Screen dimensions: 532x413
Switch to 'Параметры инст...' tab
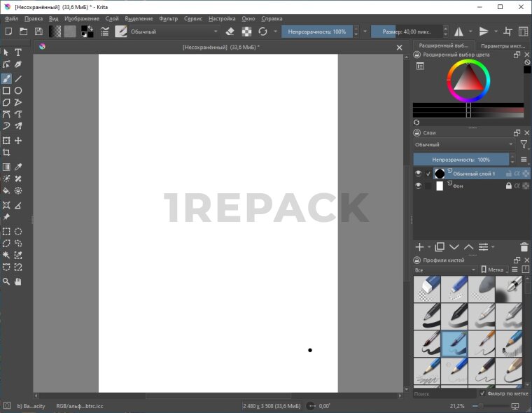pos(503,45)
